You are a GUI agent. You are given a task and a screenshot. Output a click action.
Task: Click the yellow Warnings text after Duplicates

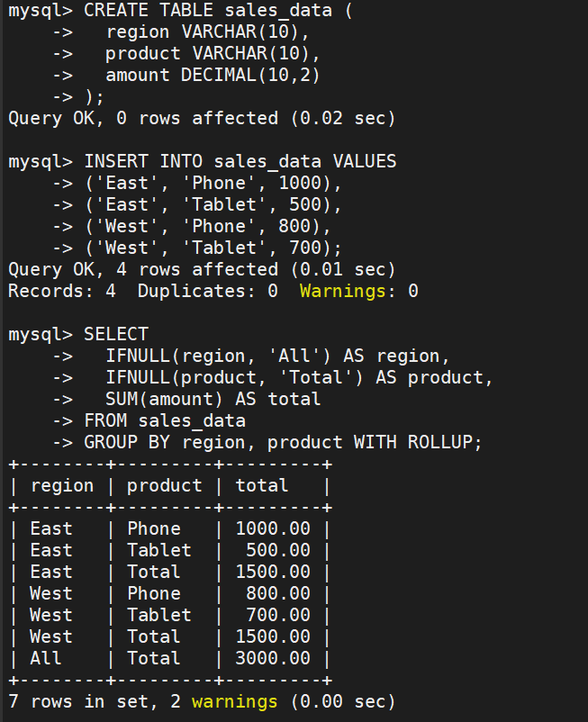tap(346, 292)
